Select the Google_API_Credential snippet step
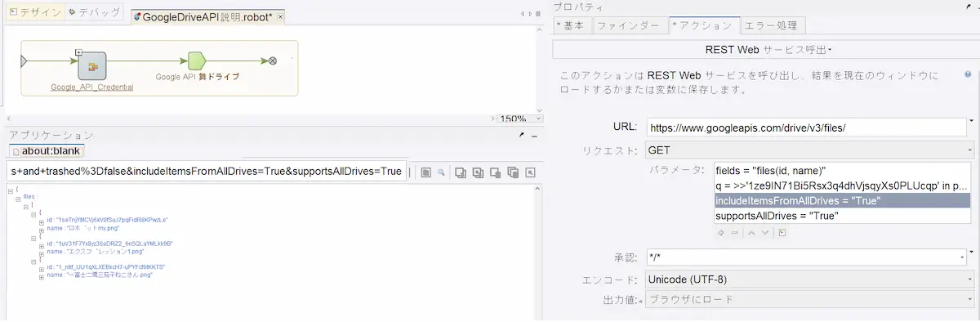 tap(92, 65)
